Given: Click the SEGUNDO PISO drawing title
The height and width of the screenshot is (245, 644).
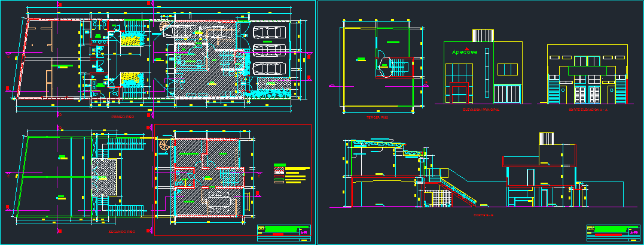Looking at the screenshot, I should pyautogui.click(x=124, y=231).
